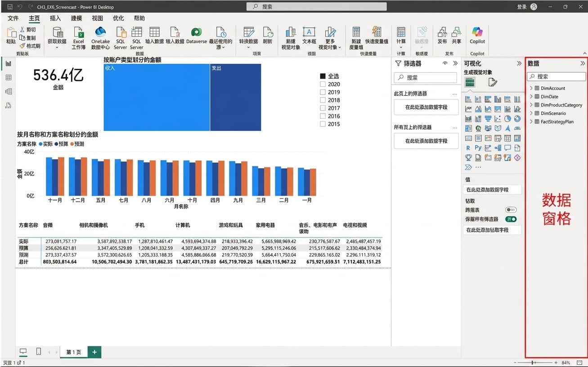
Task: Click the Dataverse icon
Action: tap(196, 32)
